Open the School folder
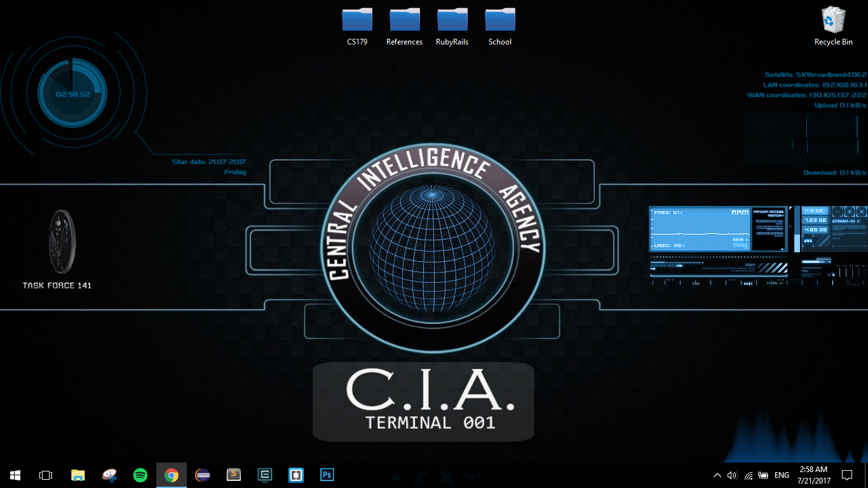 [500, 27]
